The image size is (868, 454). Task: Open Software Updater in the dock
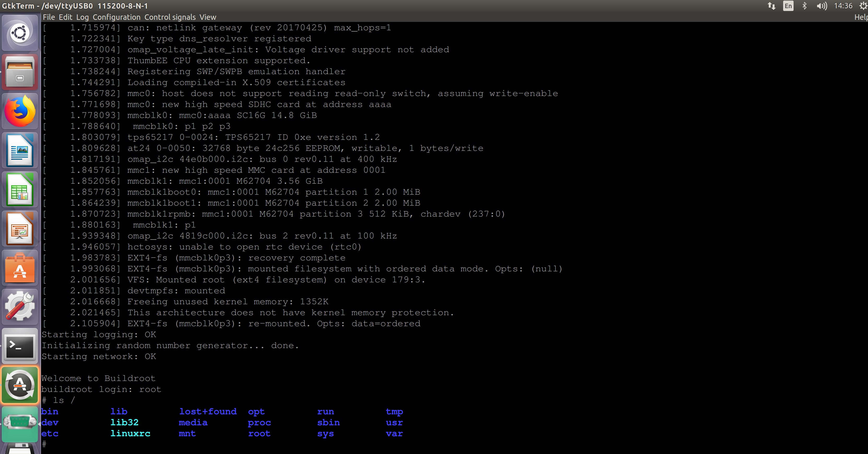click(x=20, y=385)
